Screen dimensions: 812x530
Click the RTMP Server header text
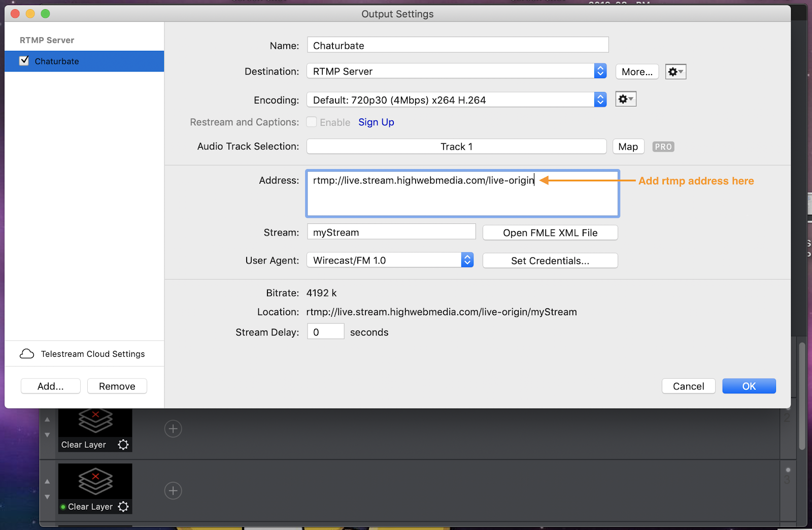point(47,40)
